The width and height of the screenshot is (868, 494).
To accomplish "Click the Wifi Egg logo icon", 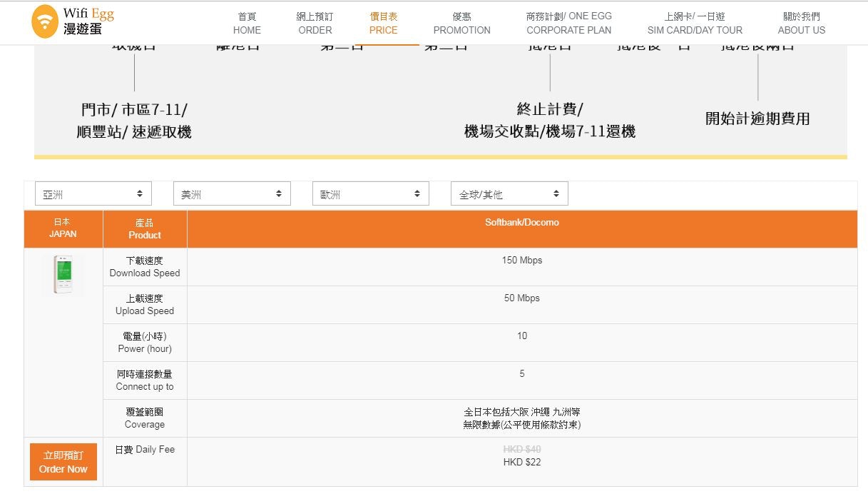I will (45, 22).
